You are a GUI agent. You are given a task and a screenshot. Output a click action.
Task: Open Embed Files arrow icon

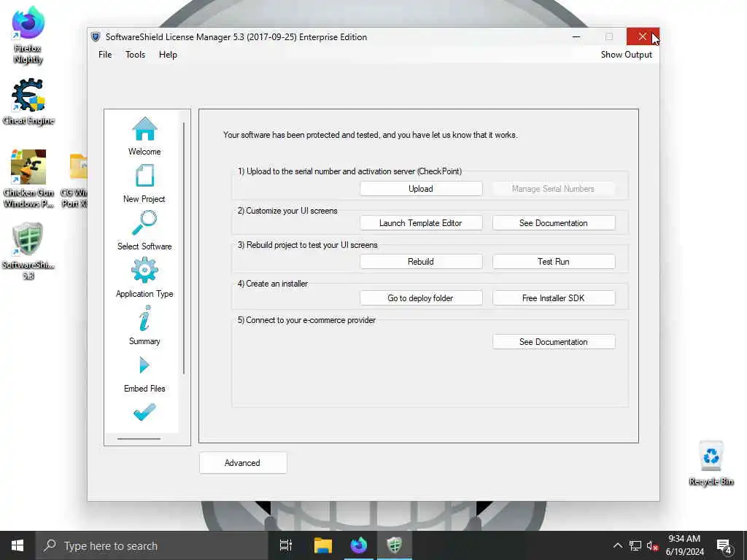(144, 365)
